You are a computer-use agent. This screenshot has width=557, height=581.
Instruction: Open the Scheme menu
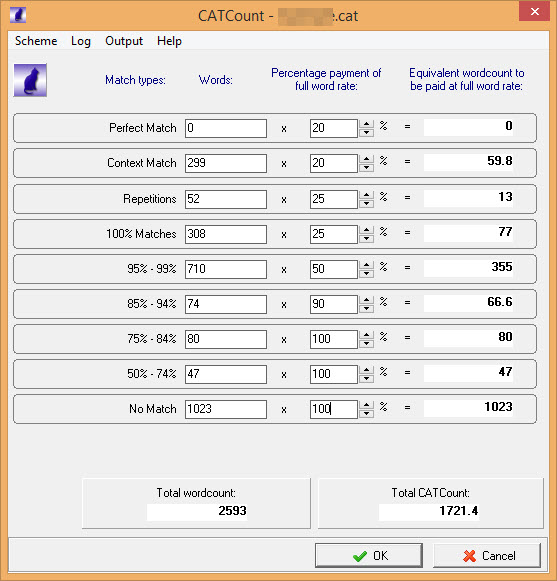point(36,41)
